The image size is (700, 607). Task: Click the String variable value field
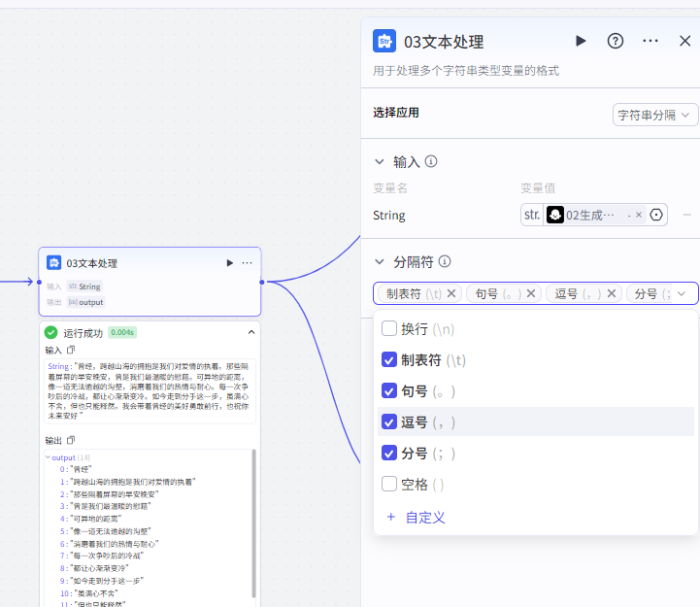point(594,215)
